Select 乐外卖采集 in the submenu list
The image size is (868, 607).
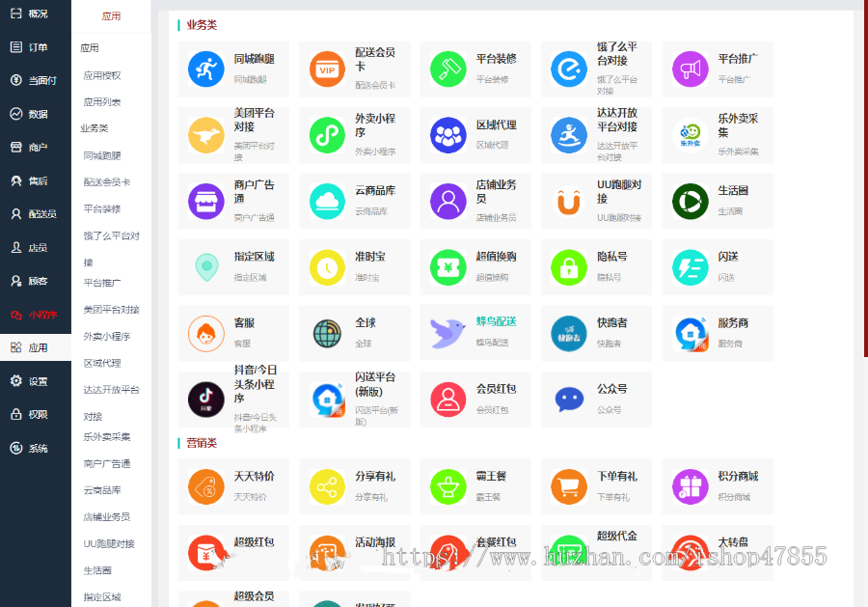pyautogui.click(x=107, y=437)
